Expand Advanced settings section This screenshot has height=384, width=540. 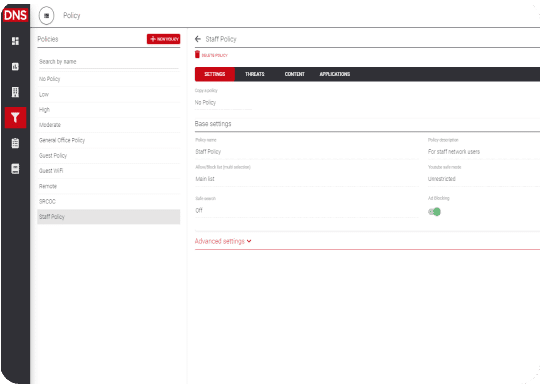click(x=223, y=241)
